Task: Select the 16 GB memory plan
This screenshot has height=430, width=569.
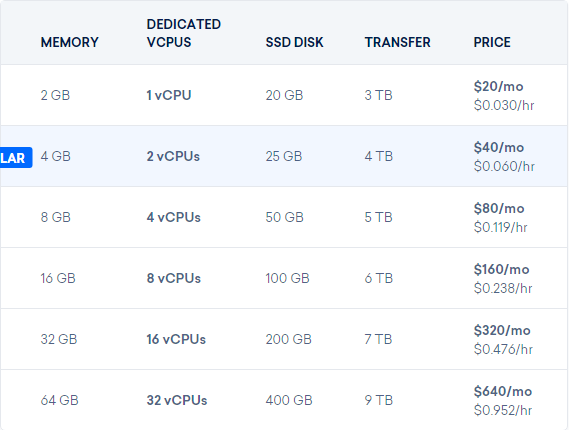Action: [x=58, y=278]
